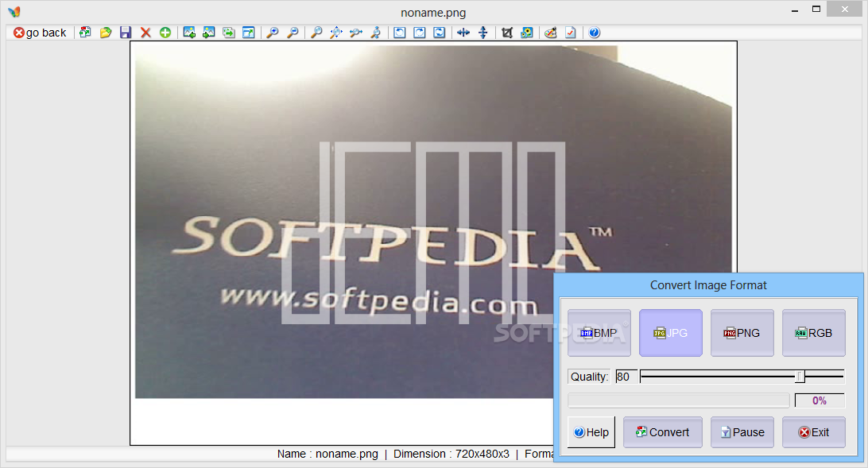The height and width of the screenshot is (468, 868).
Task: Open help with blue question mark toolbar icon
Action: coord(594,33)
